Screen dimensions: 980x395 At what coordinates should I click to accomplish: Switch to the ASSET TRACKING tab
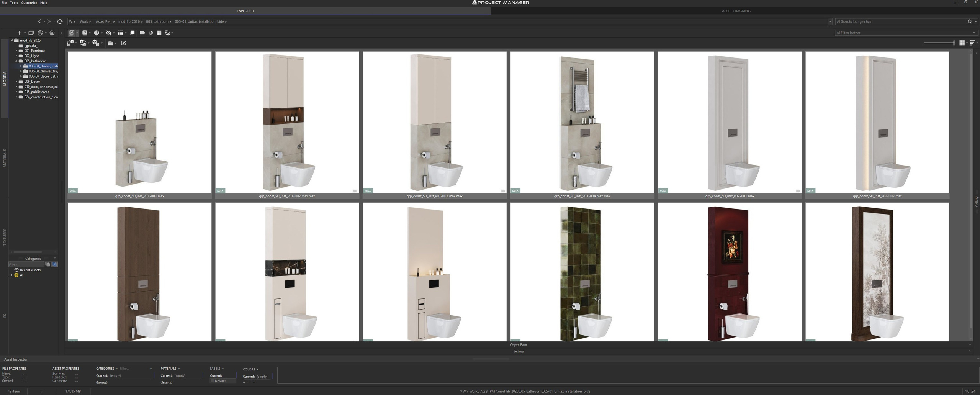736,11
